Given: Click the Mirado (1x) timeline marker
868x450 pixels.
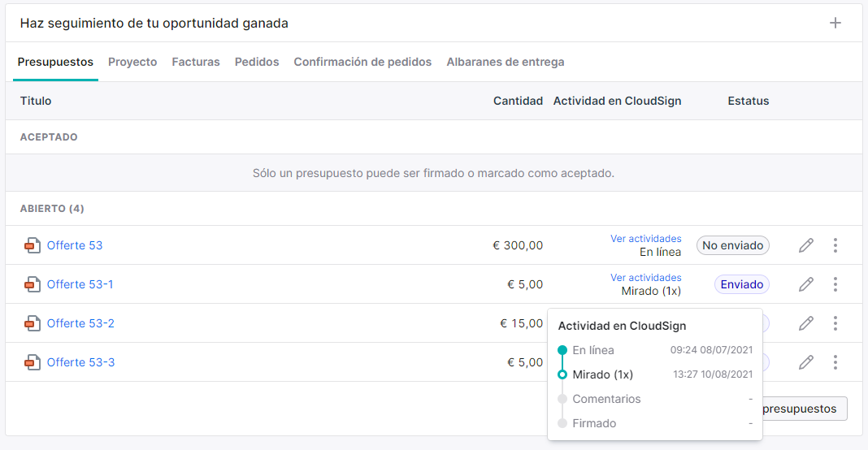Looking at the screenshot, I should 562,374.
